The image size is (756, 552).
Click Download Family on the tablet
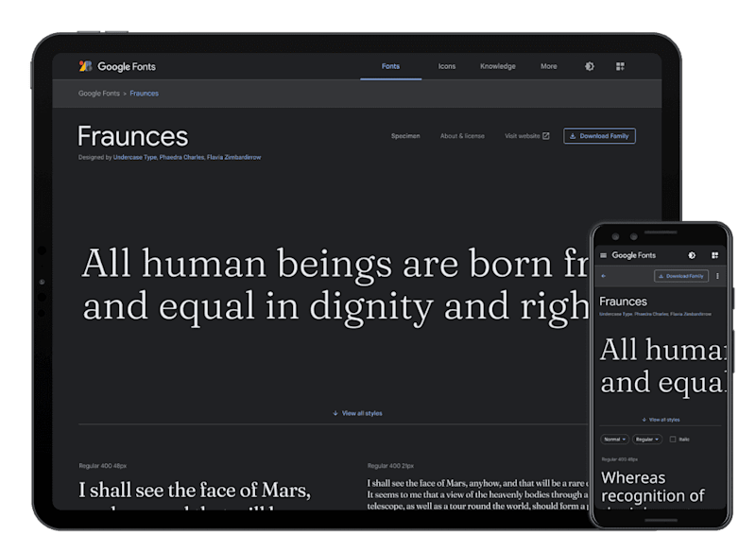click(599, 136)
